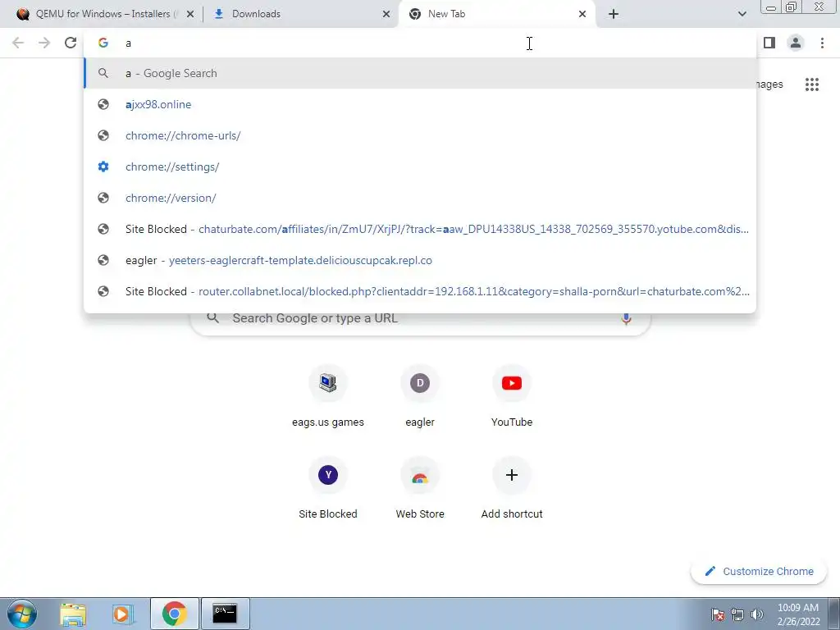
Task: Open File Explorer from the taskbar
Action: (73, 614)
